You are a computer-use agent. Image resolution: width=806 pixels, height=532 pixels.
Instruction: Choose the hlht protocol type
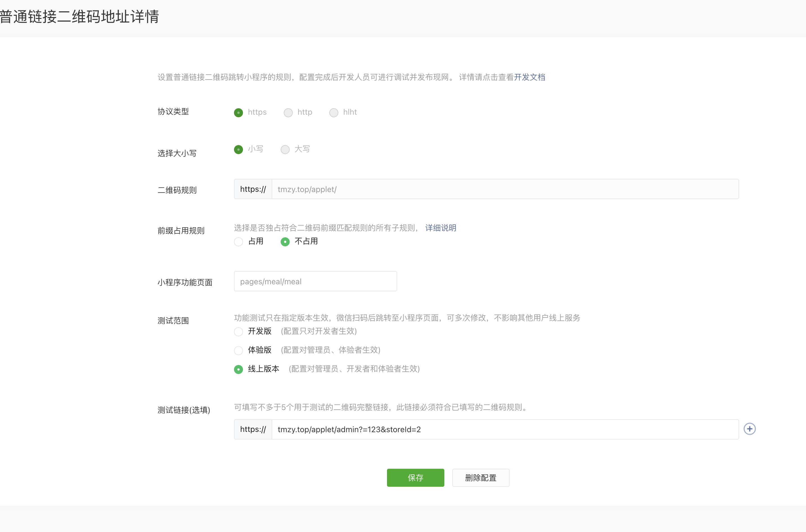(334, 113)
